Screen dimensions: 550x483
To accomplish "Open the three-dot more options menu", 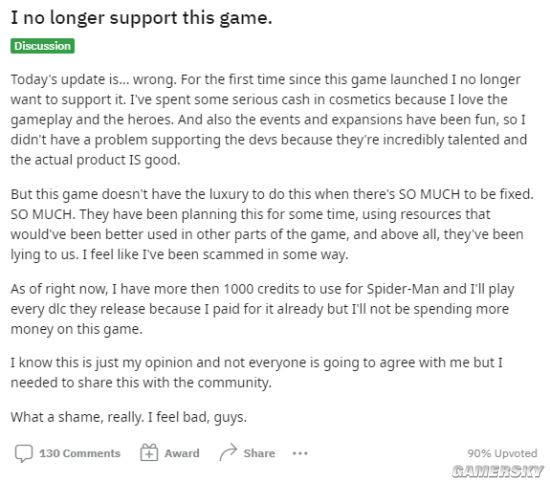I will (300, 453).
